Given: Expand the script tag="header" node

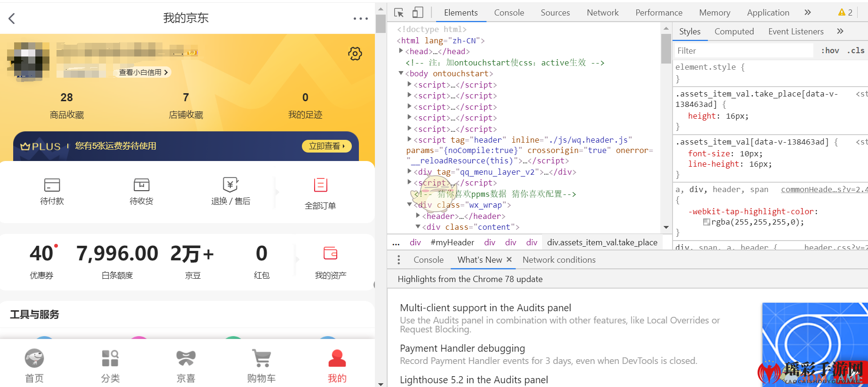Looking at the screenshot, I should click(410, 139).
